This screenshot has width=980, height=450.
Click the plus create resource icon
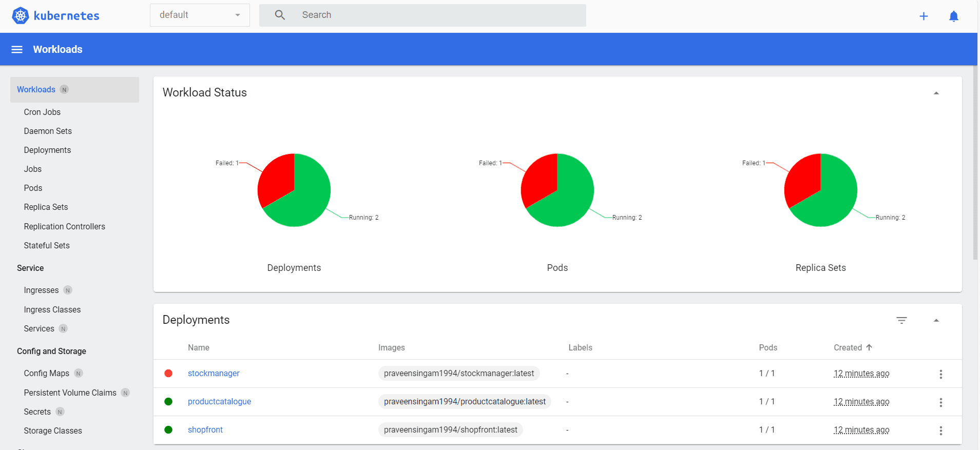pos(924,16)
